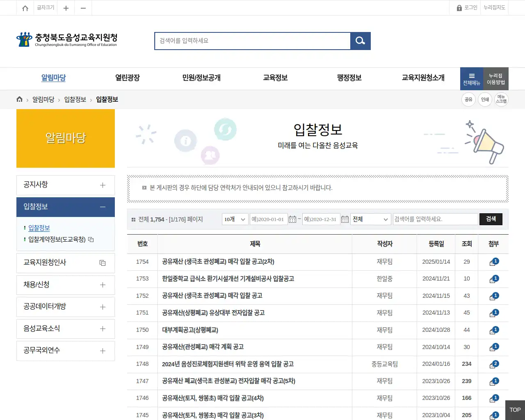Click attachment icon in row 1752
Image resolution: width=525 pixels, height=420 pixels.
point(494,297)
